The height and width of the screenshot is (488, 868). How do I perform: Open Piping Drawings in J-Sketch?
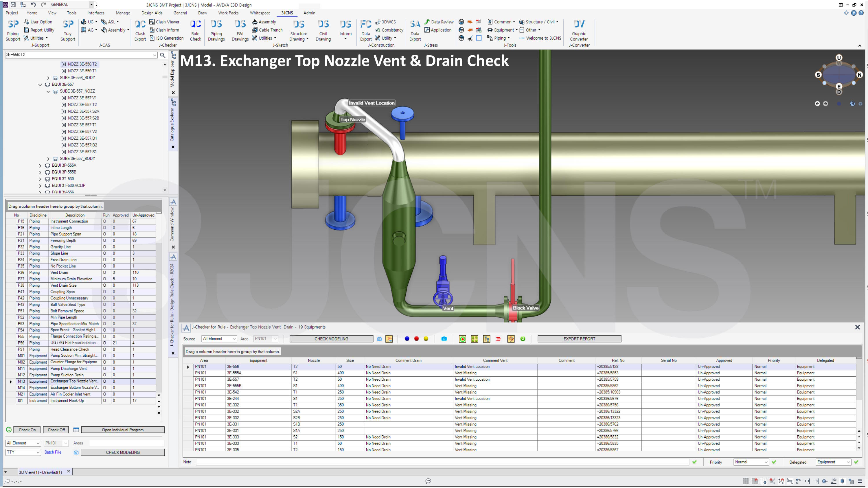tap(216, 30)
